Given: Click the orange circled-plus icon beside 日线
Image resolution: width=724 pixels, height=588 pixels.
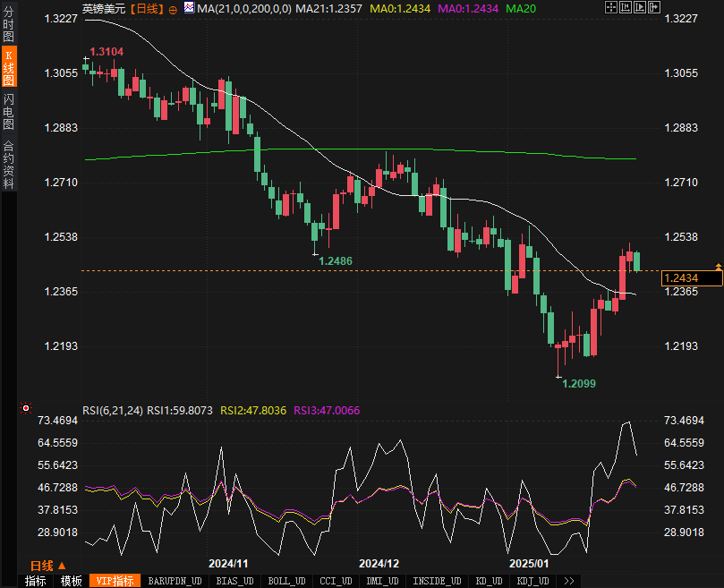Looking at the screenshot, I should [173, 9].
